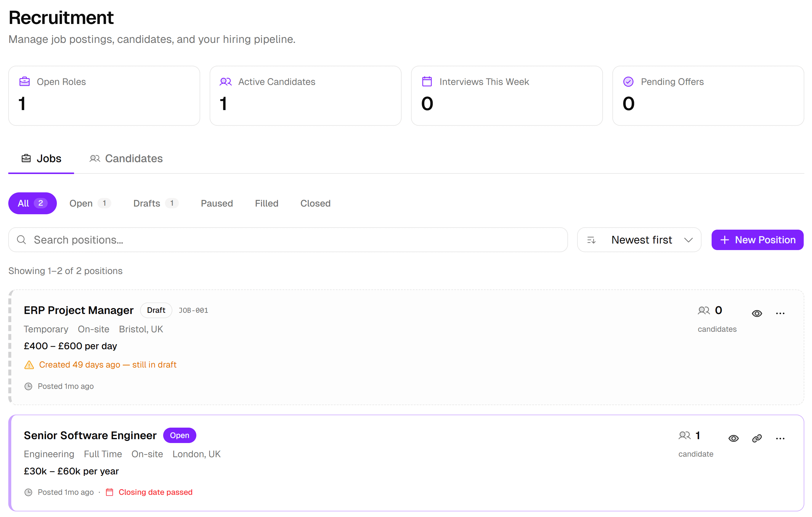Click the briefcase icon in the Open Roles card
This screenshot has width=812, height=517.
coord(24,81)
